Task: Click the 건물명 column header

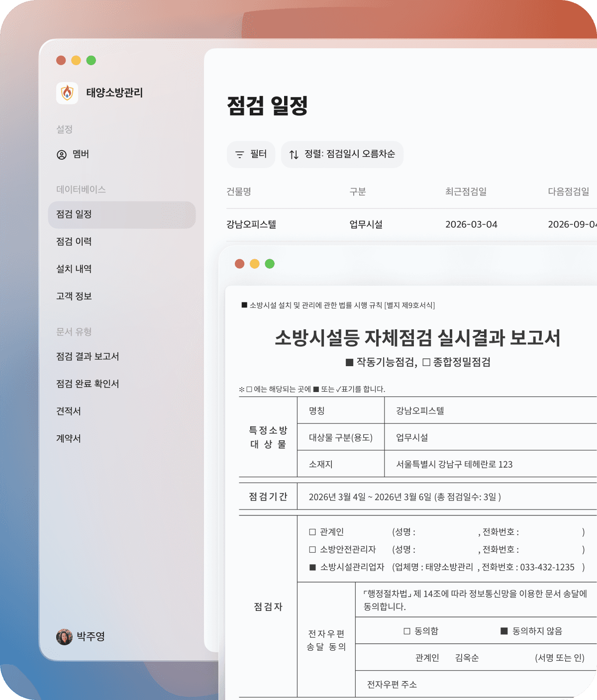Action: click(239, 192)
